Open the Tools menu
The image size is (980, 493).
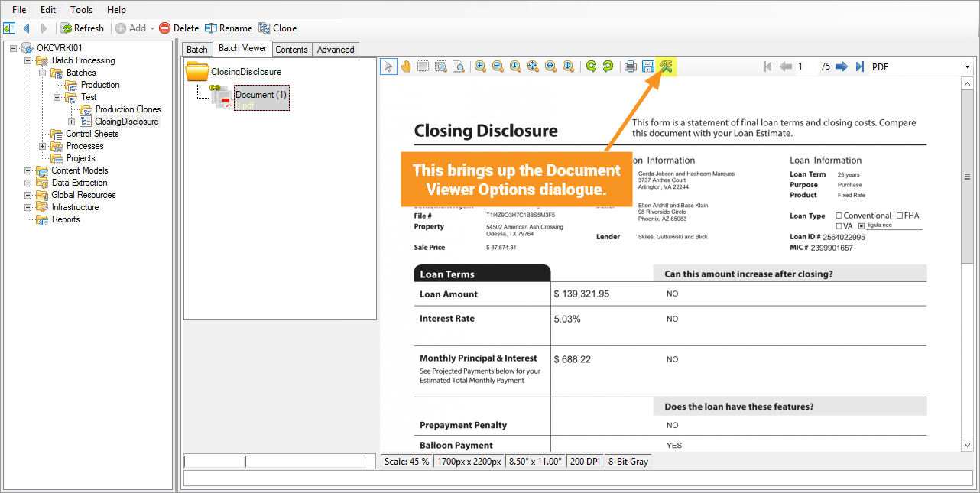click(x=82, y=10)
